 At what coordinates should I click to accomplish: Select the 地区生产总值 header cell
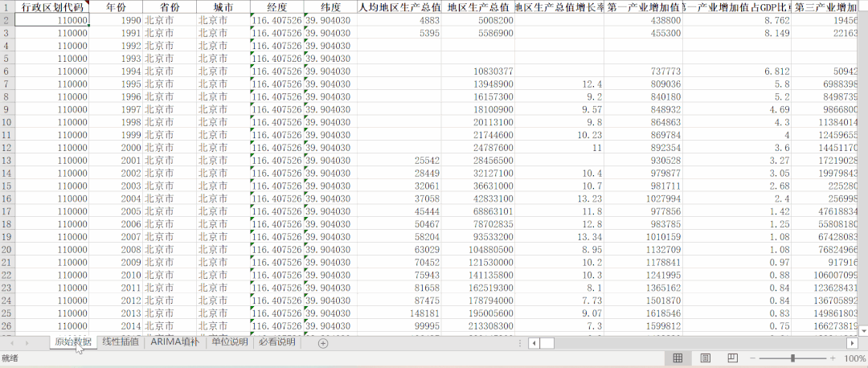pos(477,6)
